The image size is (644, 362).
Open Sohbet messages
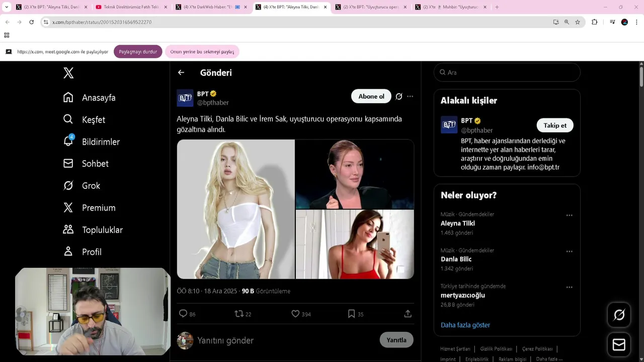(86, 163)
